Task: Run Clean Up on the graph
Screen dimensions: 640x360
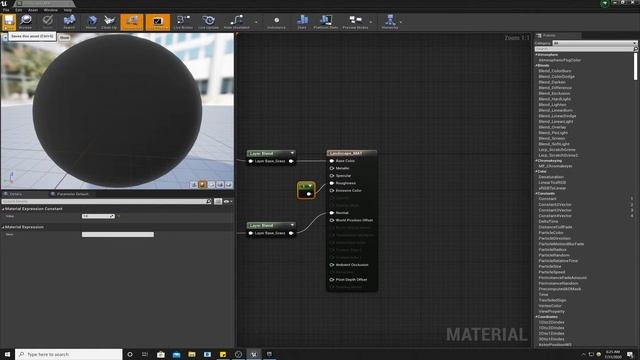Action: tap(109, 22)
